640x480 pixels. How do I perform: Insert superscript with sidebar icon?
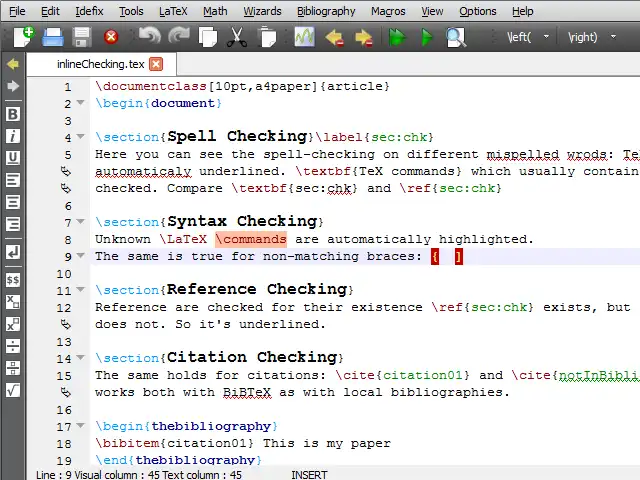[x=13, y=324]
